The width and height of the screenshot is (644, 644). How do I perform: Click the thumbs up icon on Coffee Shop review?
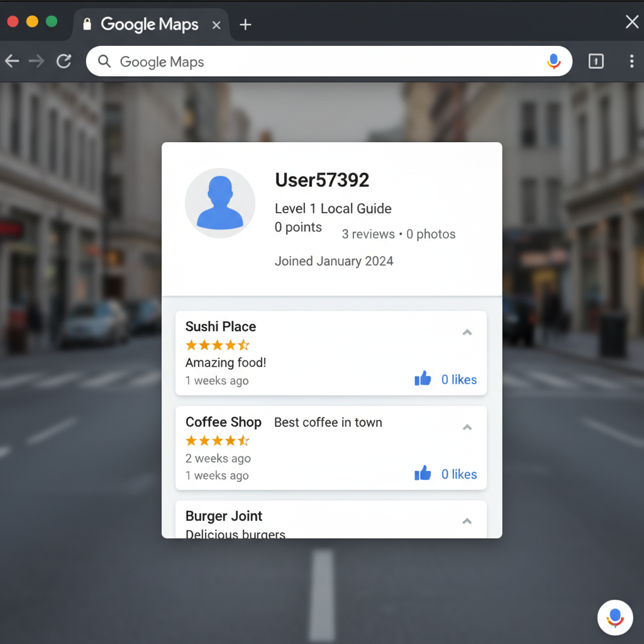click(x=423, y=474)
